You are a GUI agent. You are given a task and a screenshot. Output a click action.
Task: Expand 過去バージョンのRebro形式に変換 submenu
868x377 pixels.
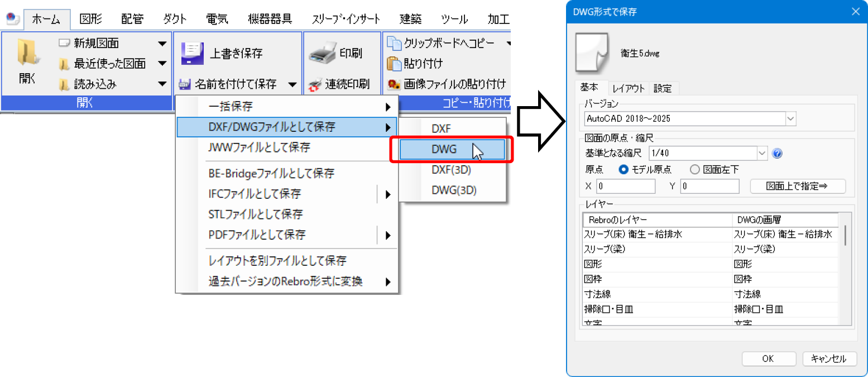pyautogui.click(x=287, y=281)
